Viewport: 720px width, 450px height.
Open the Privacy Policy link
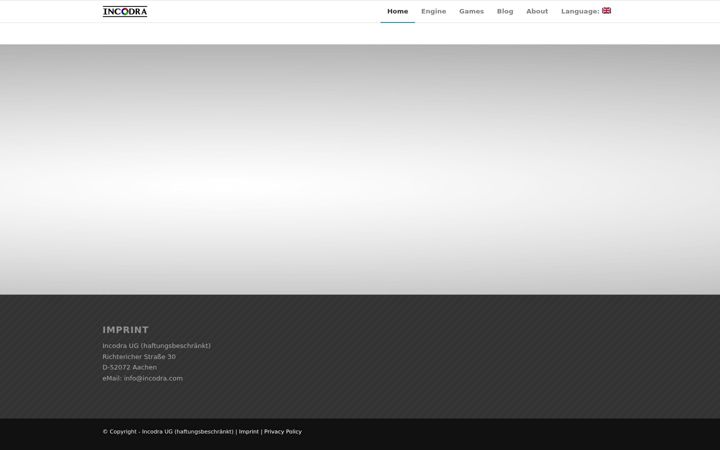click(283, 432)
